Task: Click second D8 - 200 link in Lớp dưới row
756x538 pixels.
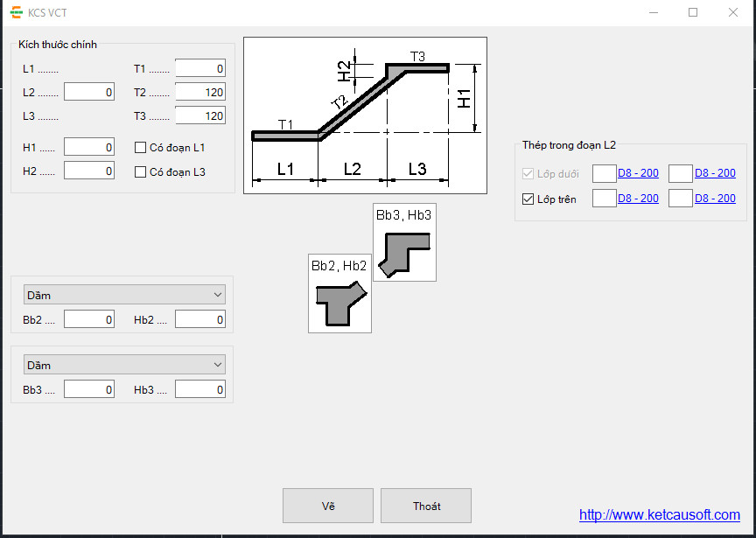Action: (x=715, y=173)
